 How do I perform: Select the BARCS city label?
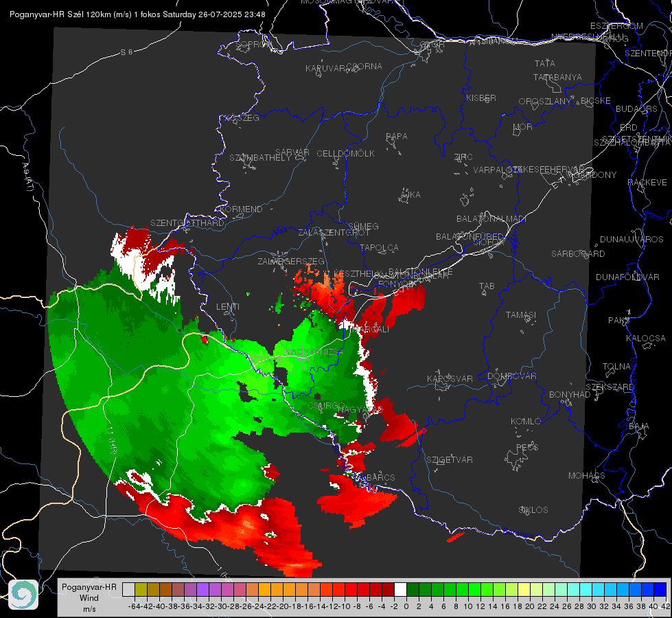pyautogui.click(x=381, y=477)
